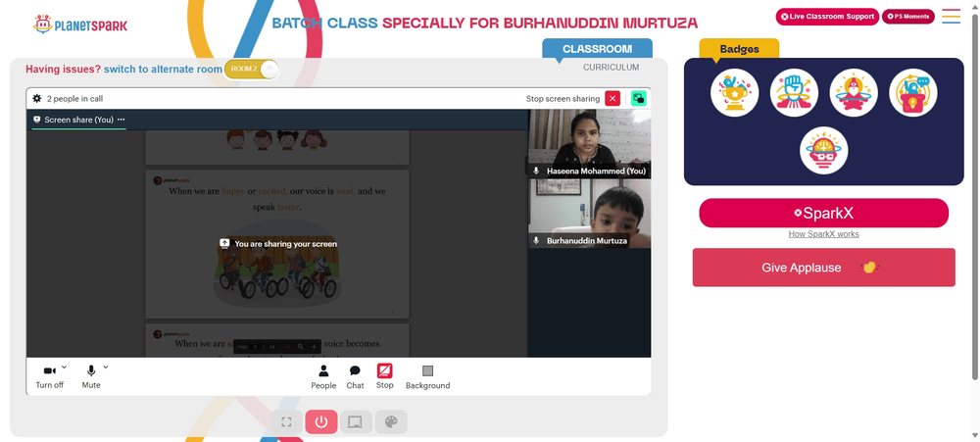Open the hamburger menu
Image resolution: width=980 pixels, height=442 pixels.
(x=951, y=17)
